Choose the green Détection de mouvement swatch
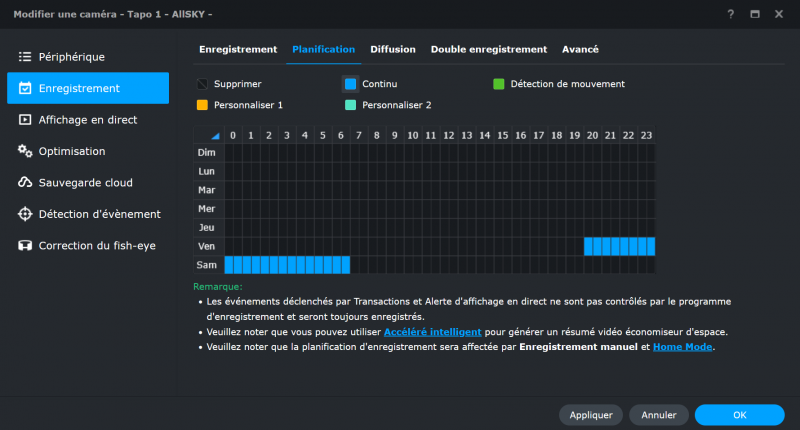 (498, 84)
